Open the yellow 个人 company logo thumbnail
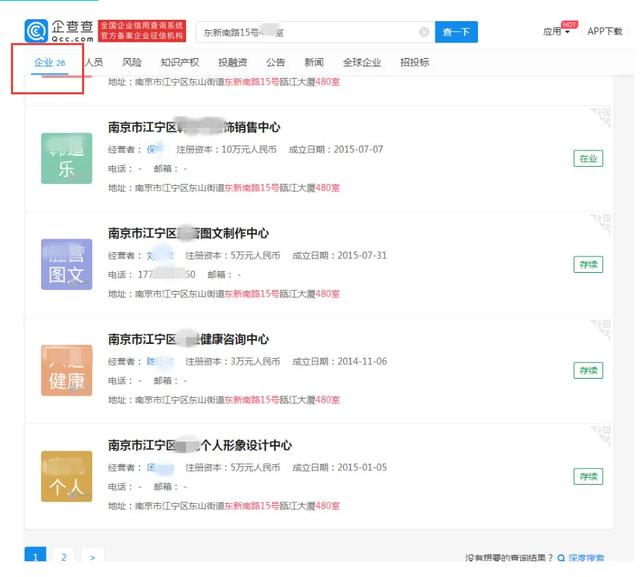The image size is (640, 577). pyautogui.click(x=67, y=475)
